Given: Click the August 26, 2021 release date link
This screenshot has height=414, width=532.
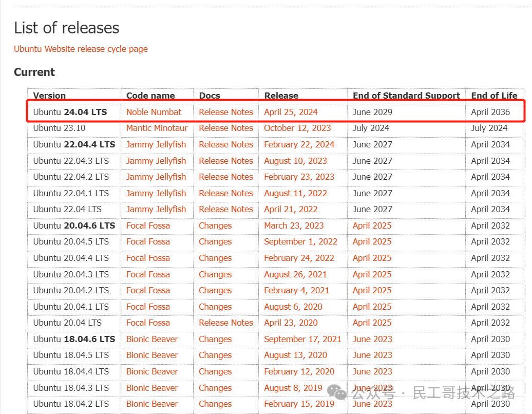Looking at the screenshot, I should tap(295, 274).
